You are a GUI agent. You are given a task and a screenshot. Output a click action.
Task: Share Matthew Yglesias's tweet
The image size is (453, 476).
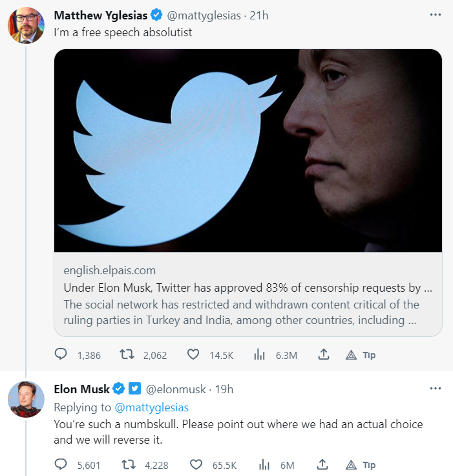point(324,354)
